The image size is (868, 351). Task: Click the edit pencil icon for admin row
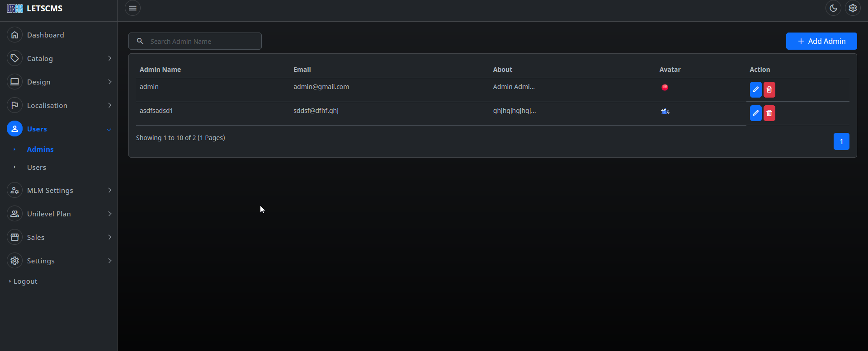(755, 89)
